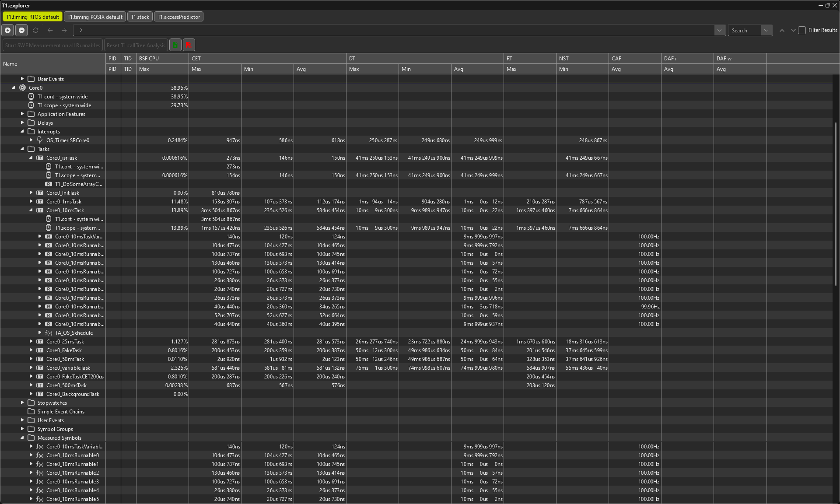Image resolution: width=840 pixels, height=504 pixels.
Task: Click the next search result down arrow
Action: (793, 30)
